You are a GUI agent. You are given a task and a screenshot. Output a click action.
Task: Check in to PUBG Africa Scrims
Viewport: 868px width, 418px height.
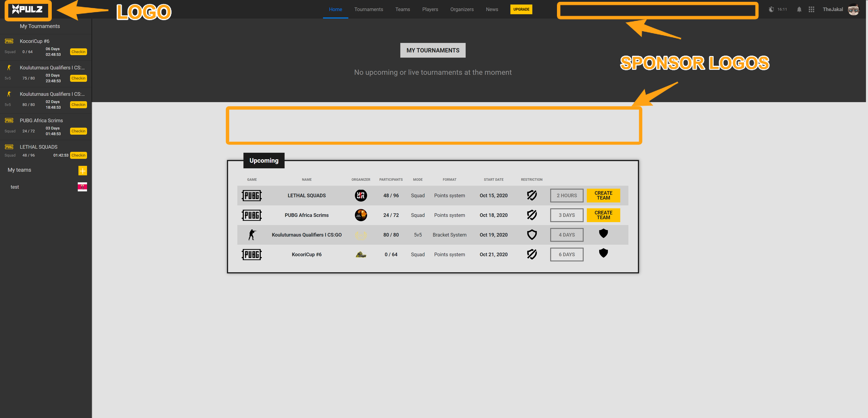78,131
